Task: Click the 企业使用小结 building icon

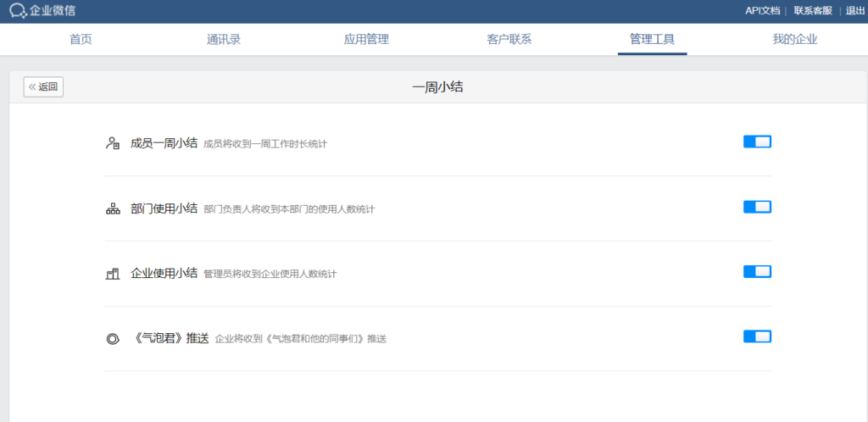Action: [x=113, y=274]
